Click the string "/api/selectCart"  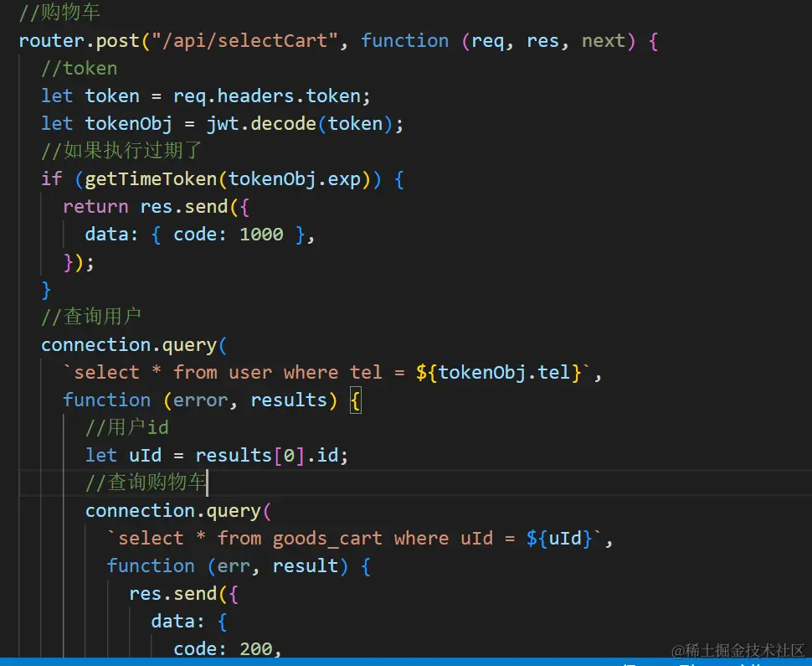[244, 40]
